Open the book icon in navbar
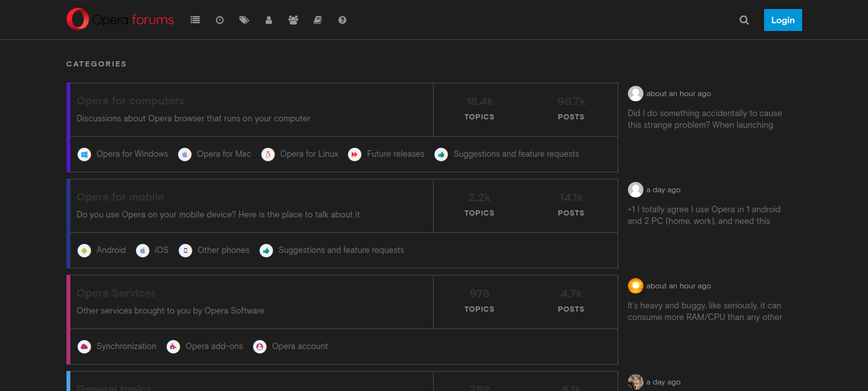 point(318,20)
